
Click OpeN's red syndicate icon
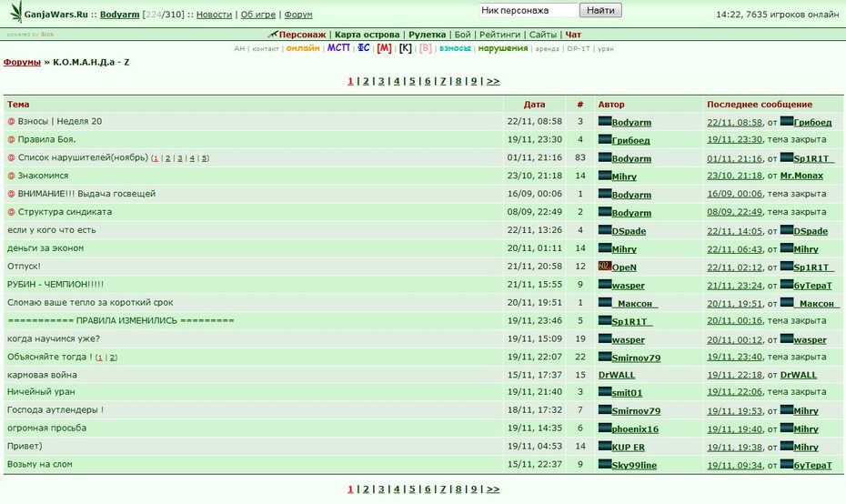[x=604, y=266]
